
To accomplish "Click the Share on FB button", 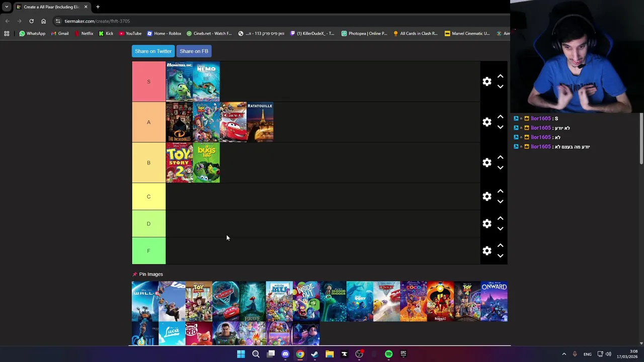I will pos(194,51).
